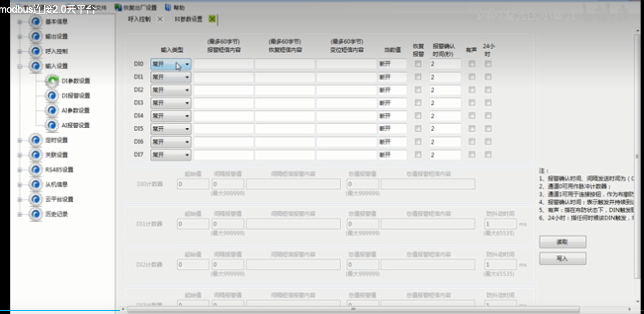
Task: Open 输出设置 via its sidebar icon
Action: (x=35, y=37)
